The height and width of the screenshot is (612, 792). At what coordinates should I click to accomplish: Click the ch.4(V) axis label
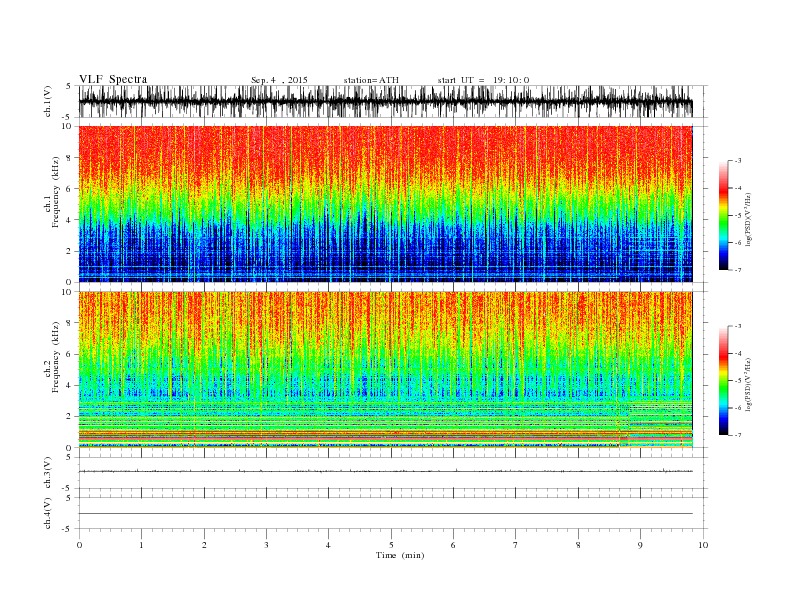48,513
